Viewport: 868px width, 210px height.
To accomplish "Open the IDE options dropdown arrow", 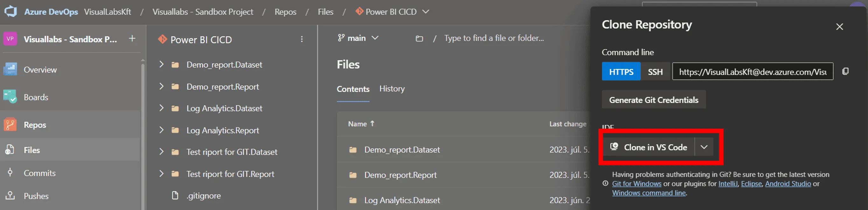I will (x=704, y=147).
